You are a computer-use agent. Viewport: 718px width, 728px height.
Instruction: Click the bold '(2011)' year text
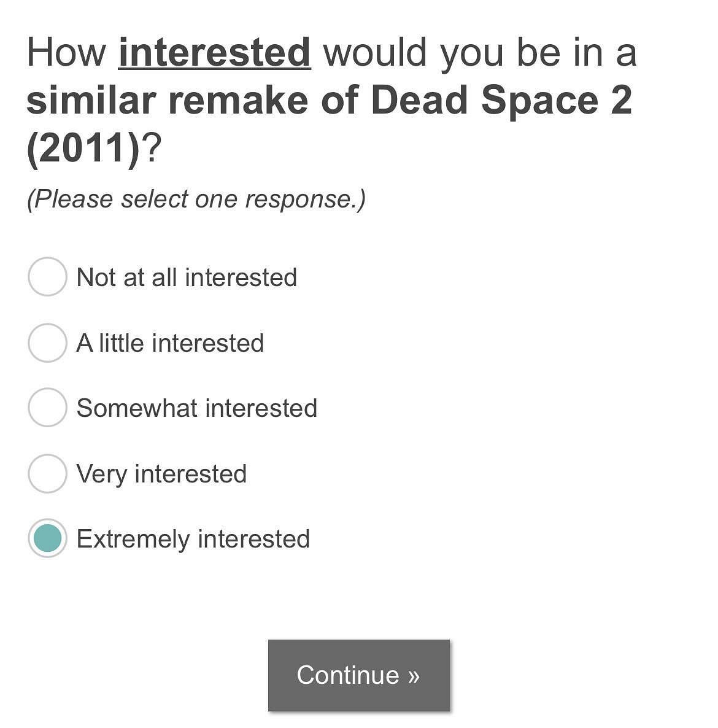coord(83,149)
